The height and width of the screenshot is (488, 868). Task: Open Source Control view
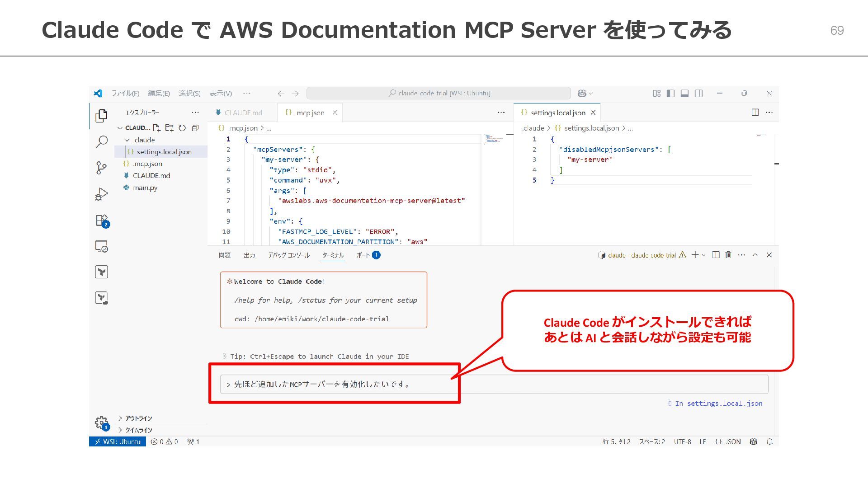(x=102, y=168)
